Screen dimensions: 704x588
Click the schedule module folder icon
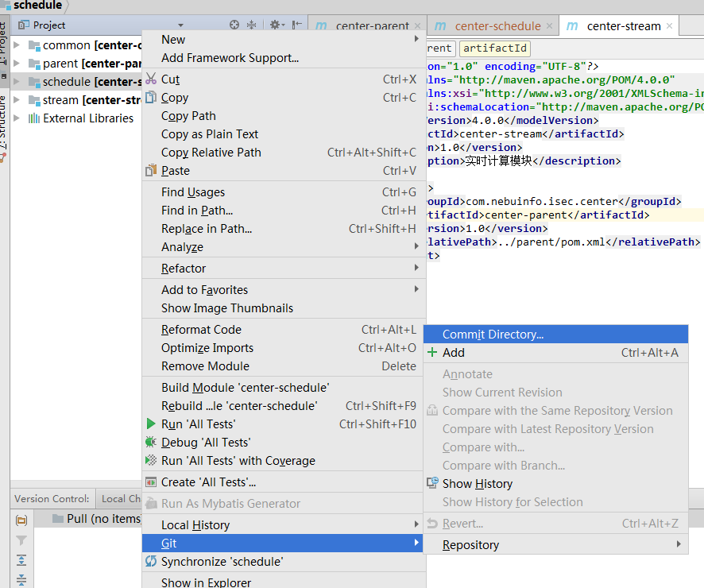(34, 82)
